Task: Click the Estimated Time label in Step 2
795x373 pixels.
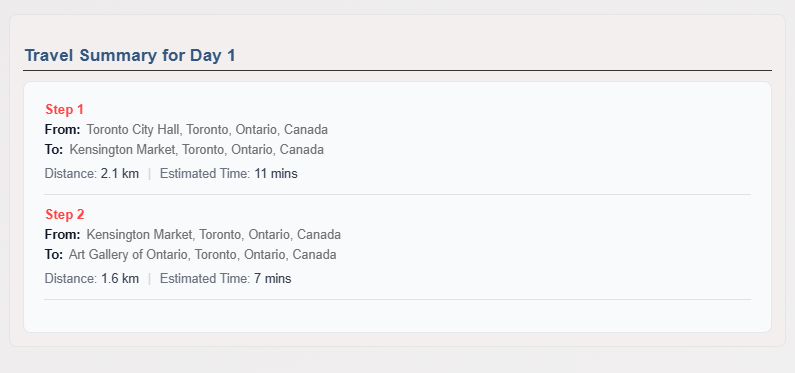Action: pyautogui.click(x=205, y=279)
